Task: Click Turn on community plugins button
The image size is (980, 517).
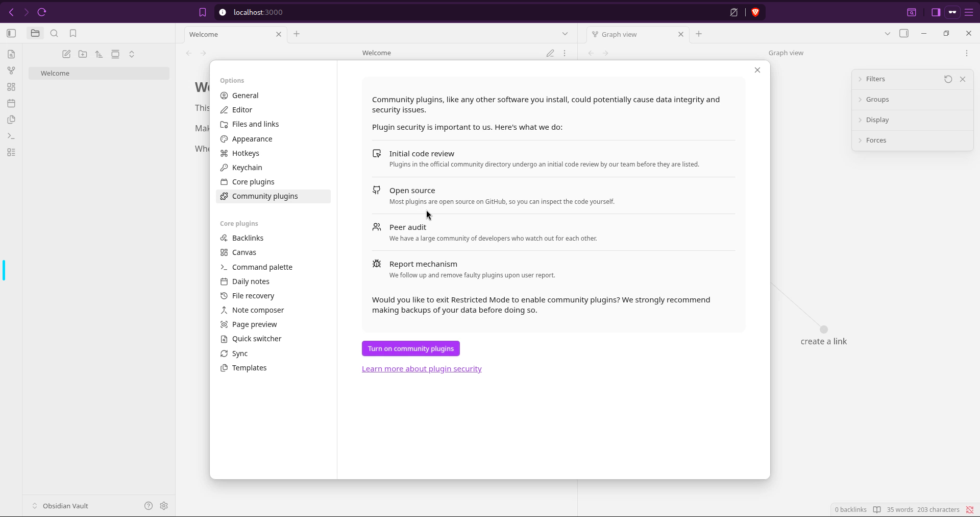Action: click(x=411, y=348)
